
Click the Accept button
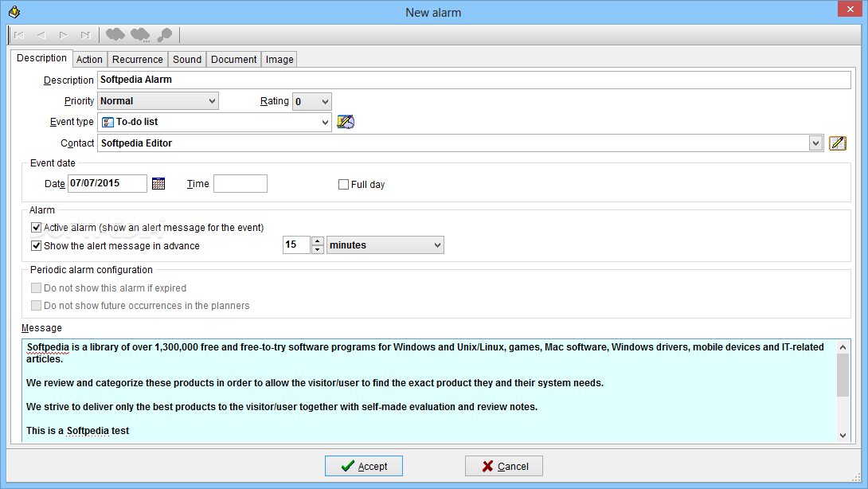(x=364, y=466)
